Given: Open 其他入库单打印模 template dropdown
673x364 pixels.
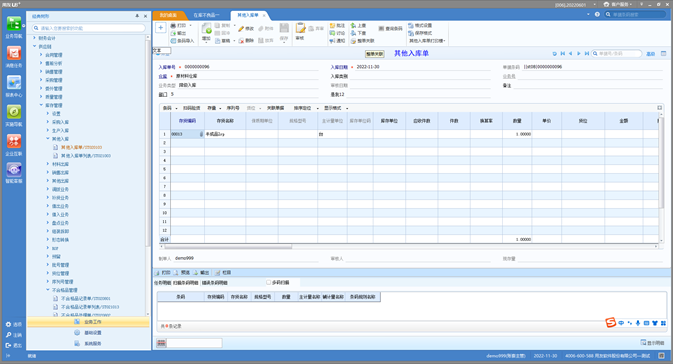Looking at the screenshot, I should [427, 41].
